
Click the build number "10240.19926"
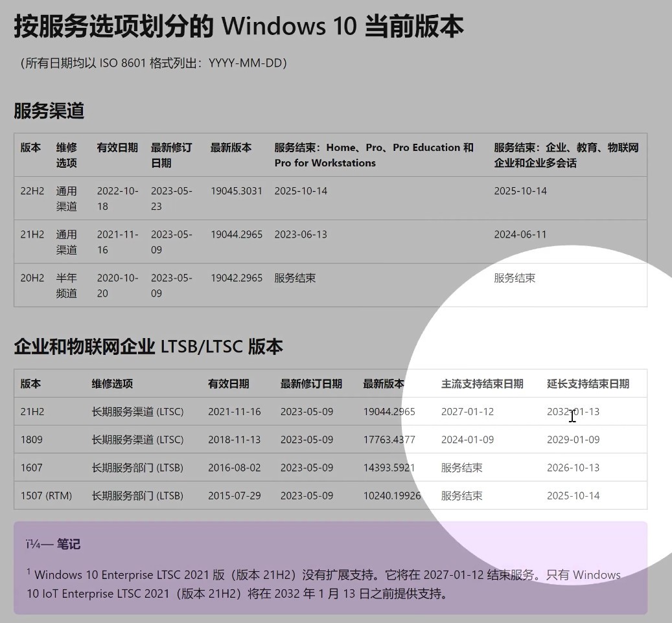tap(392, 496)
